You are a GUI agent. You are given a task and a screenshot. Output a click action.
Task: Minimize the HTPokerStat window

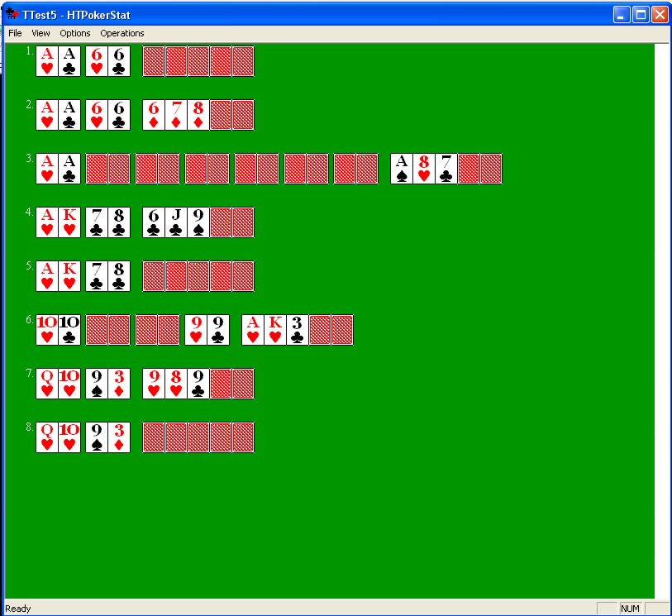tap(622, 14)
